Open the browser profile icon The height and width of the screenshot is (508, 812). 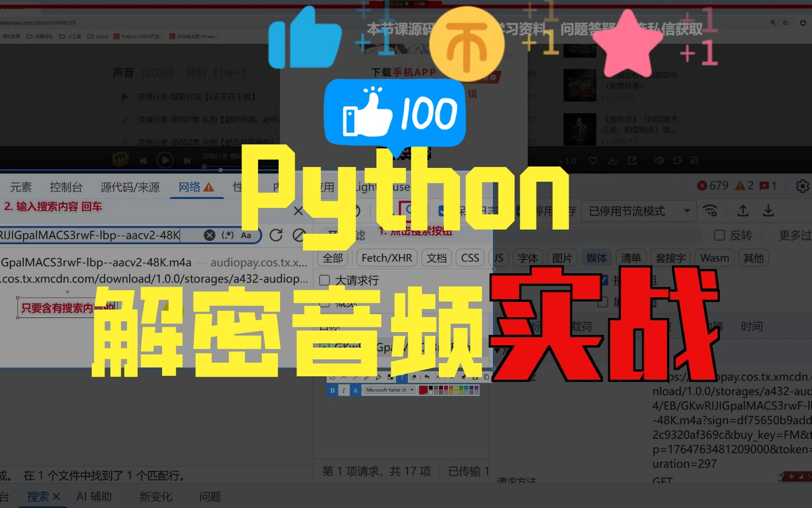(803, 23)
